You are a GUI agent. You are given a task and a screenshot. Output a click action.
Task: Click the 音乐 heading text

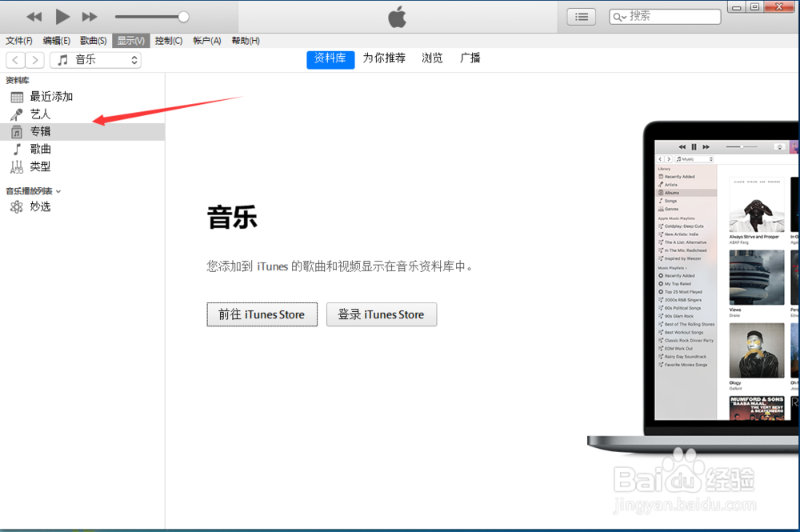pos(232,218)
